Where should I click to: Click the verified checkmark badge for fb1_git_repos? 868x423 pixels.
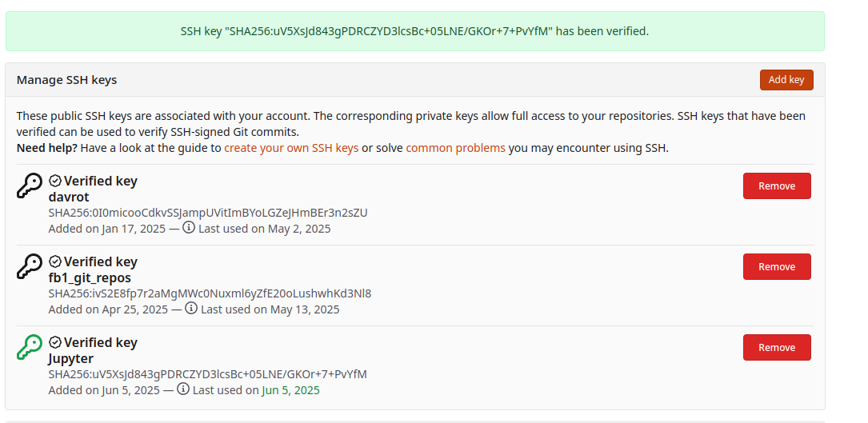click(x=55, y=262)
